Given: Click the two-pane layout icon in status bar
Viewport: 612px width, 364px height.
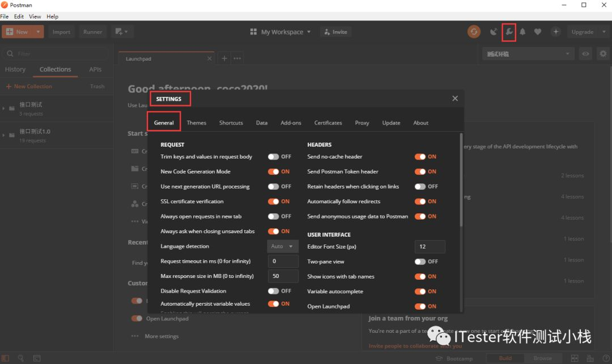Looking at the screenshot, I should (x=575, y=358).
